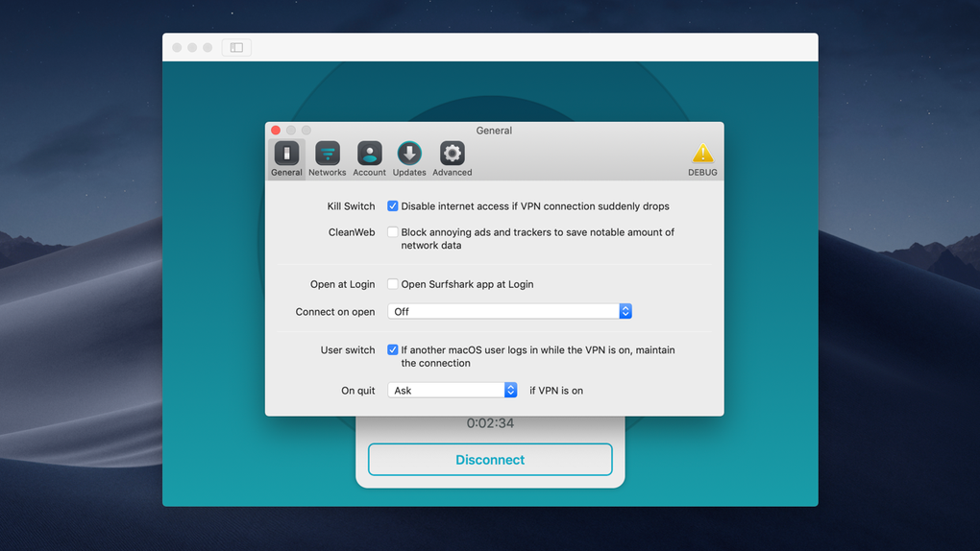Click the connection timer 0:02:34

click(490, 423)
